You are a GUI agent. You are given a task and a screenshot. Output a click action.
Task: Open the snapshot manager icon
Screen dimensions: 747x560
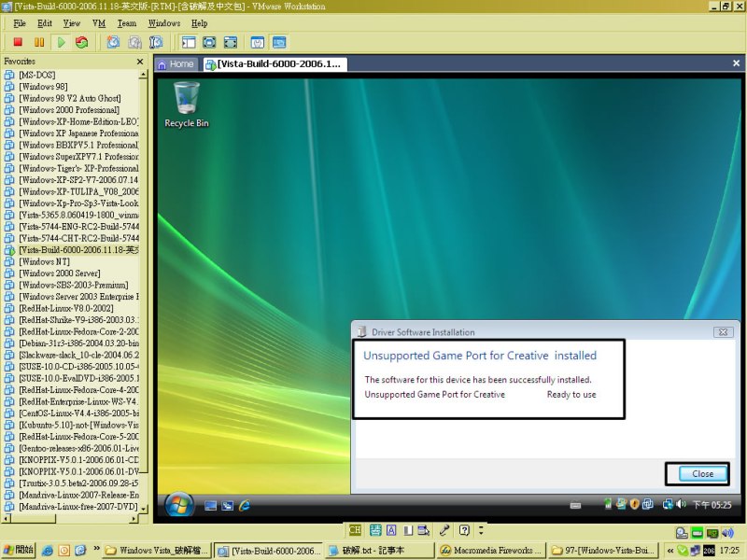156,42
